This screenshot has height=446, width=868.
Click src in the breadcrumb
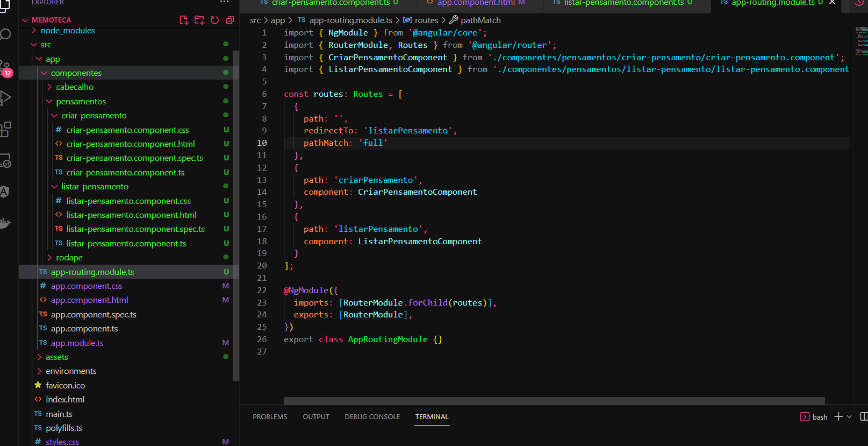click(255, 20)
